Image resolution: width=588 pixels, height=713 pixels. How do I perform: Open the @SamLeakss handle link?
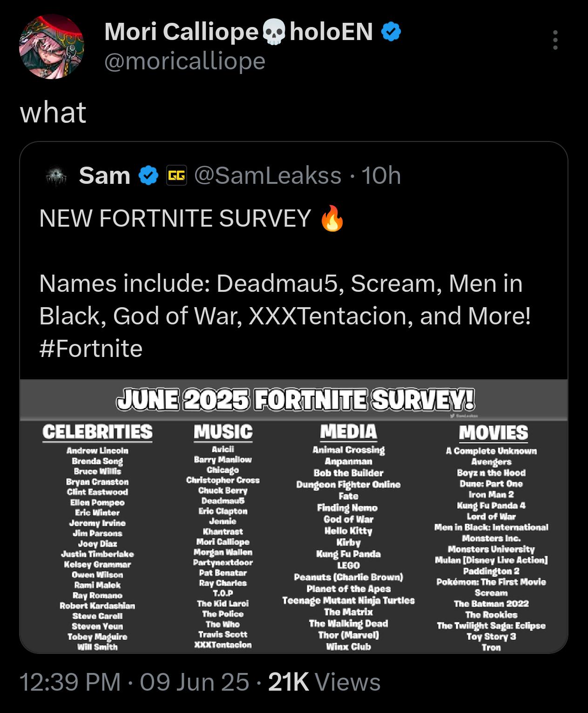[267, 176]
